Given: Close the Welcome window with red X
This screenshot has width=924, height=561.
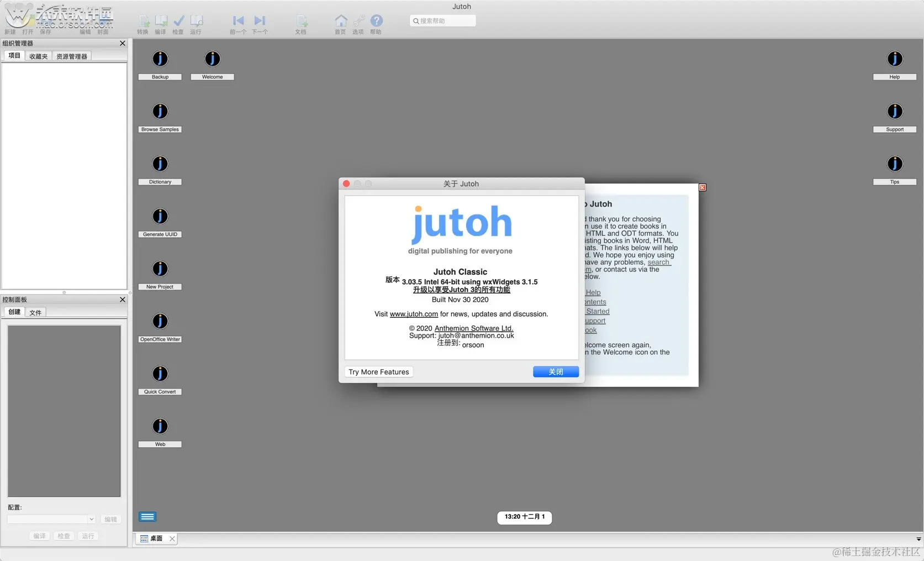Looking at the screenshot, I should tap(703, 187).
